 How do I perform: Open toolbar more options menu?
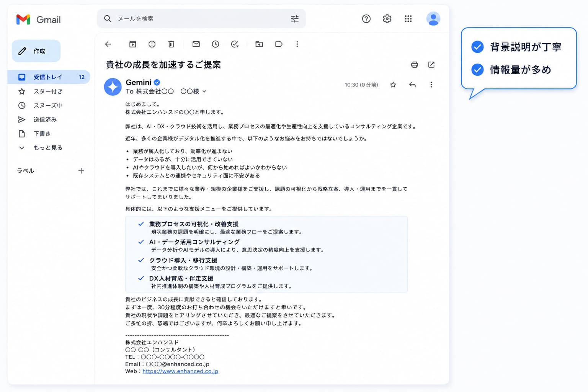(297, 44)
